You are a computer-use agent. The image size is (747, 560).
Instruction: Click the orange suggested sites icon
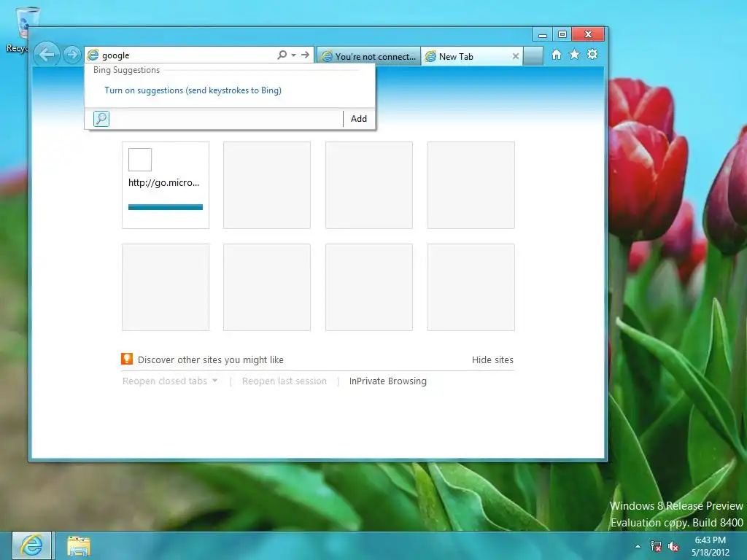127,359
